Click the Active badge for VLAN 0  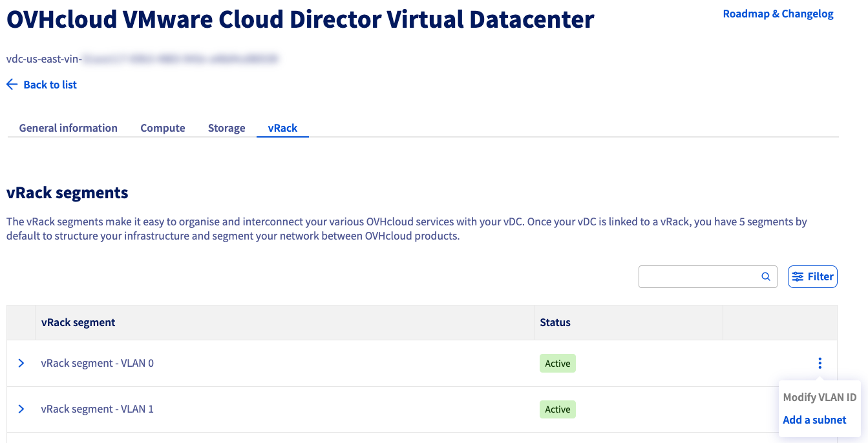click(558, 364)
